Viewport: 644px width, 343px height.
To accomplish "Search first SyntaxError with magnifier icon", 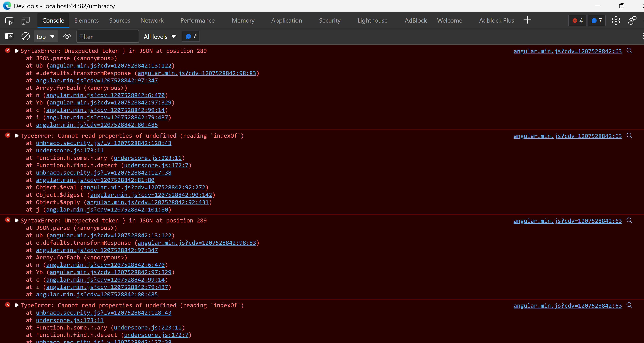I will pyautogui.click(x=629, y=51).
